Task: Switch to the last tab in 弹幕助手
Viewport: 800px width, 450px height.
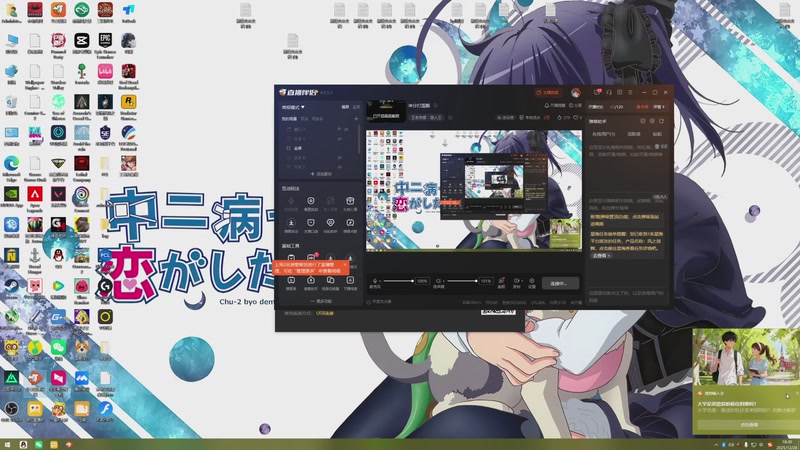Action: (x=657, y=134)
